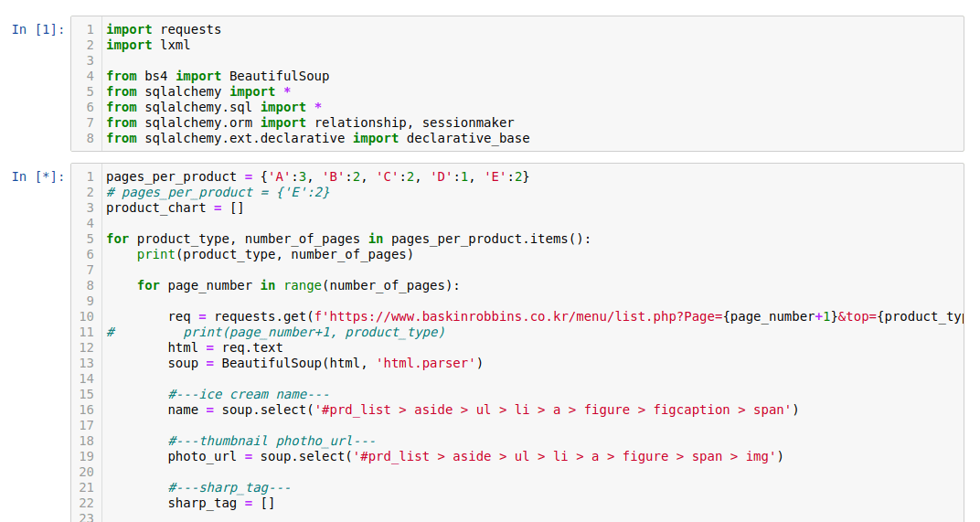
Task: Click the 'html = req.text' line
Action: (x=225, y=347)
